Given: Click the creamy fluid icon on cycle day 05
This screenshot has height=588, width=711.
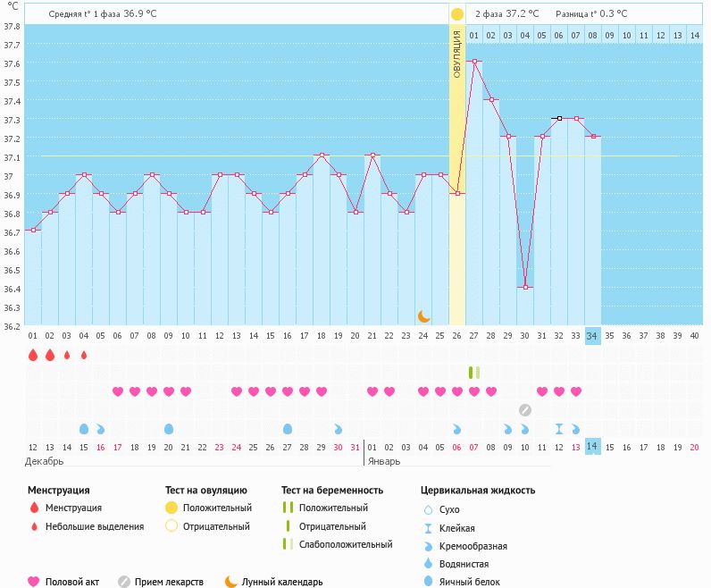Looking at the screenshot, I should coord(101,429).
